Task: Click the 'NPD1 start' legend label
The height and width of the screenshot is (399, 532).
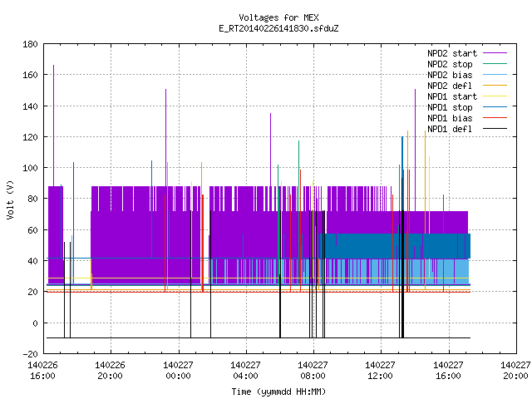Action: 452,96
